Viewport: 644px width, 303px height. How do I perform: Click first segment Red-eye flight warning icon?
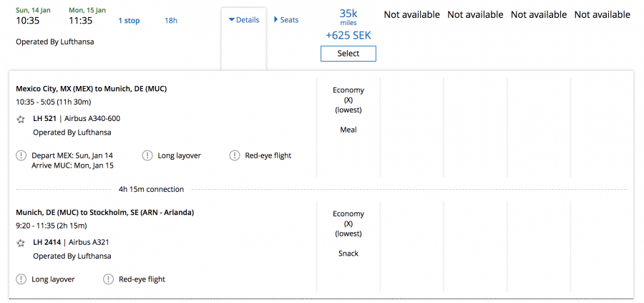[235, 155]
